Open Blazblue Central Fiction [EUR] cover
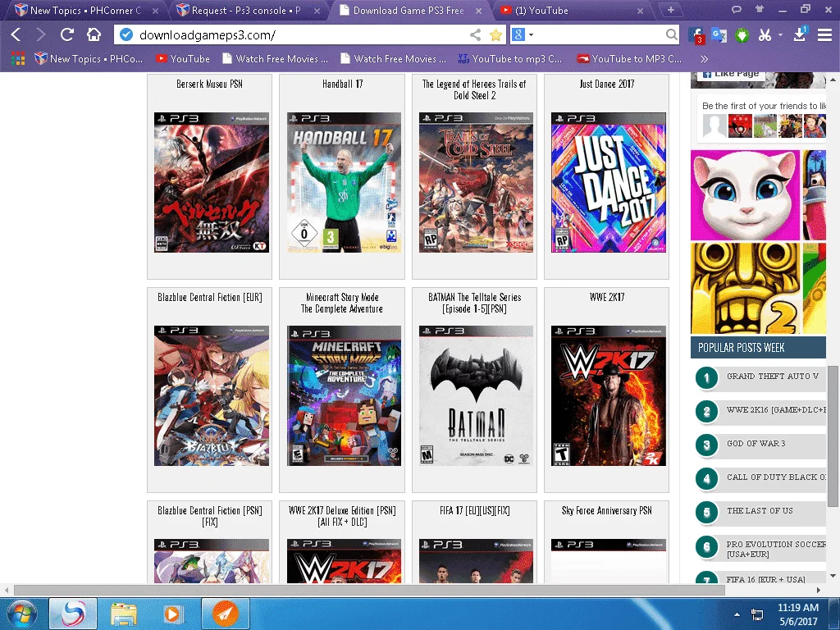 pyautogui.click(x=212, y=396)
